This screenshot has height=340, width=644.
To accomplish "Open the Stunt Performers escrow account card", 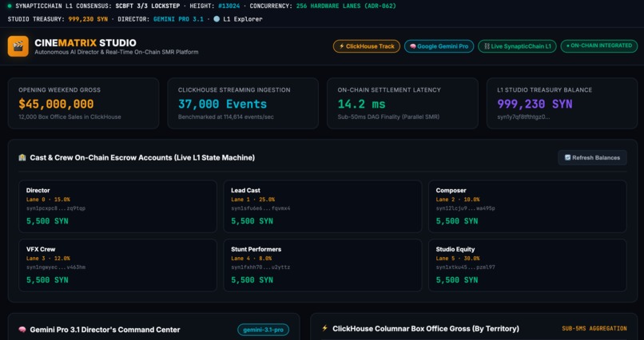I will pos(323,265).
